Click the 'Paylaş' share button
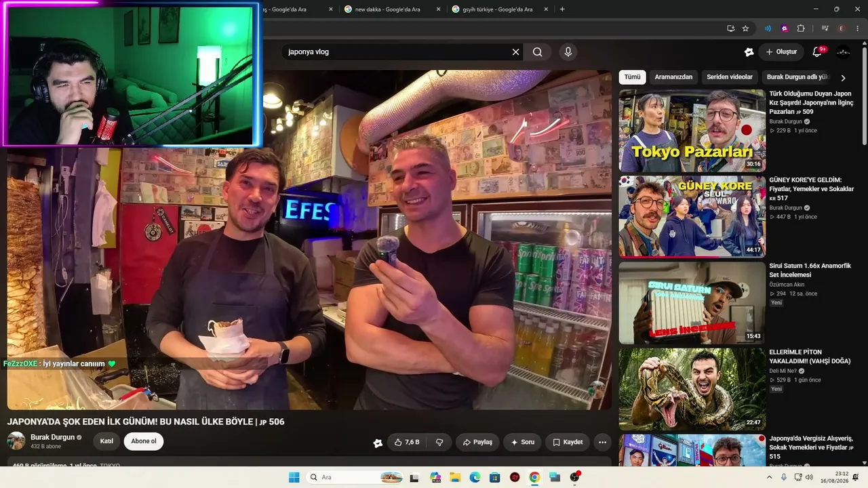 pyautogui.click(x=477, y=442)
